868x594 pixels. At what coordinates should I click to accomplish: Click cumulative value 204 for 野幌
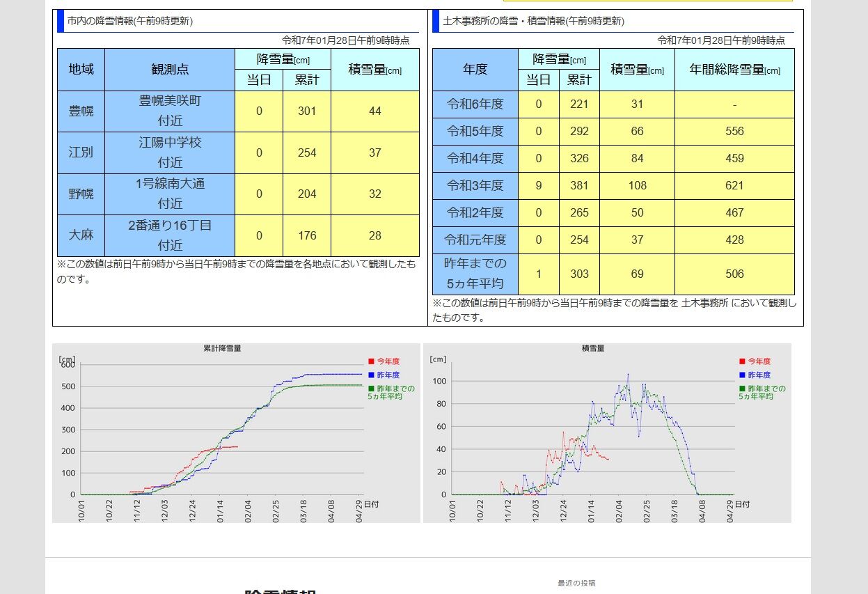click(x=307, y=194)
